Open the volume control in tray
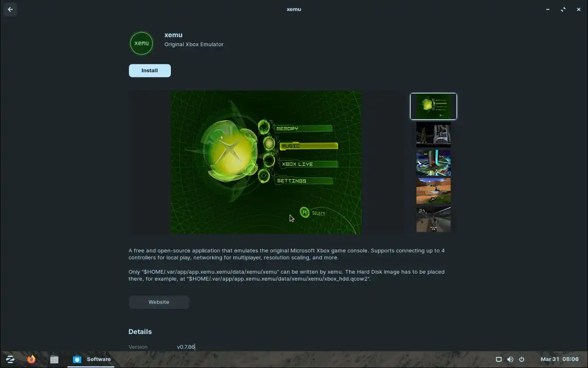 510,359
